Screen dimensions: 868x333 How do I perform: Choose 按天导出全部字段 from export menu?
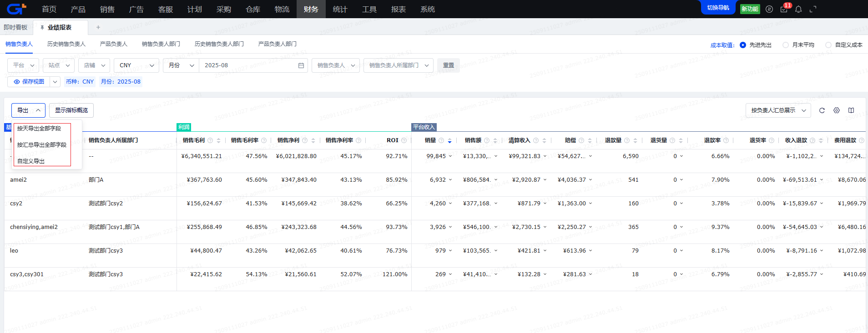click(39, 129)
